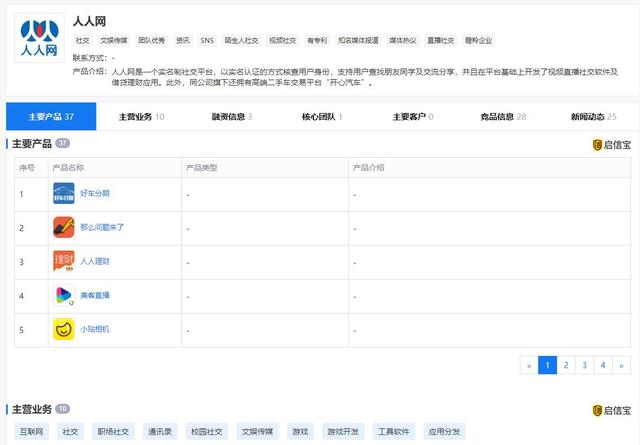The image size is (640, 445).
Task: Click the 游戏开发 business tag
Action: 343,432
